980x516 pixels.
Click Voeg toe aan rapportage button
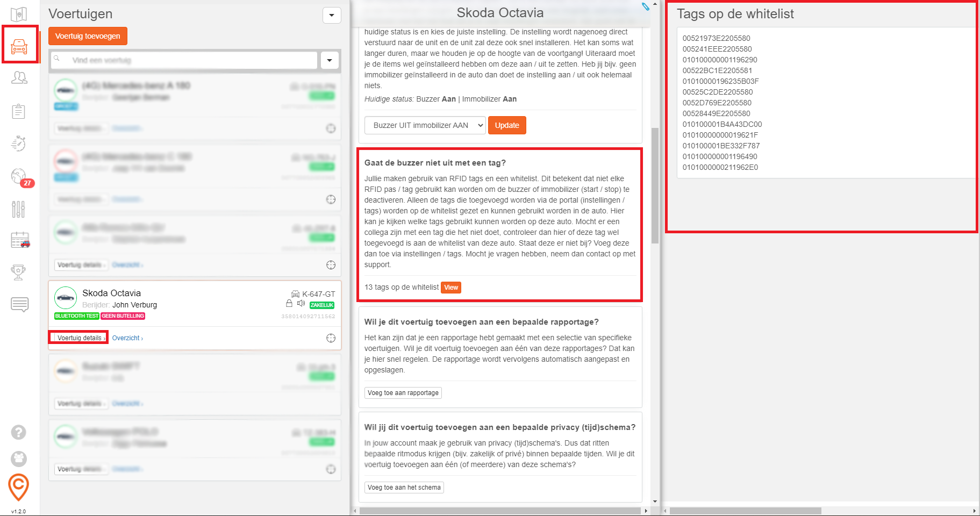tap(403, 393)
